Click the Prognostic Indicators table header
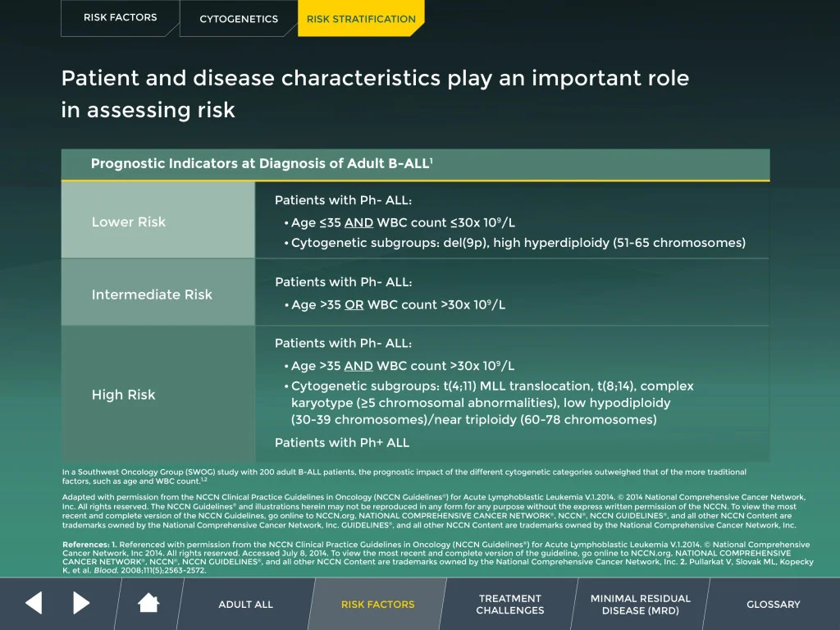Viewport: 840px width, 630px height. click(415, 164)
